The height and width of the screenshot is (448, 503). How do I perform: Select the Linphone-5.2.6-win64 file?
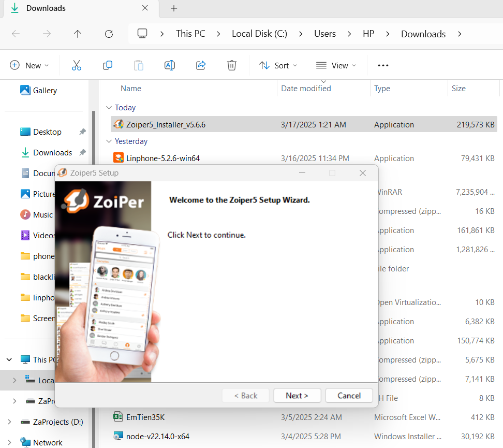pos(163,158)
